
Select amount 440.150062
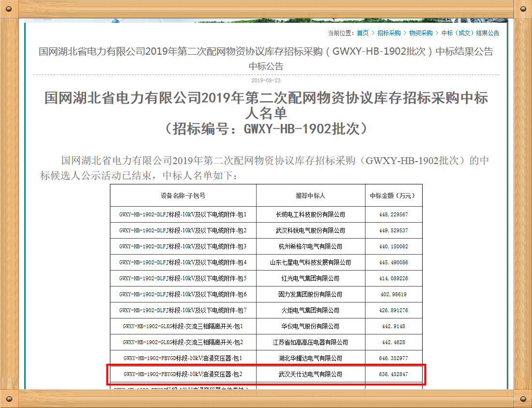click(394, 246)
